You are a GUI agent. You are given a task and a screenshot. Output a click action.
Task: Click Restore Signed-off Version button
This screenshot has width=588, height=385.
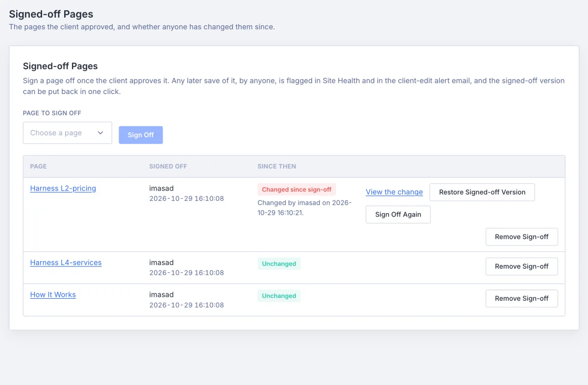point(482,192)
